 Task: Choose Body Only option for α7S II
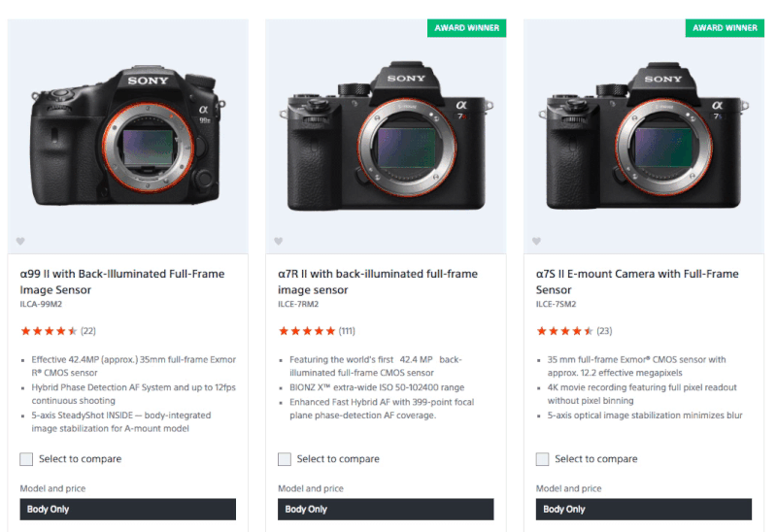644,509
